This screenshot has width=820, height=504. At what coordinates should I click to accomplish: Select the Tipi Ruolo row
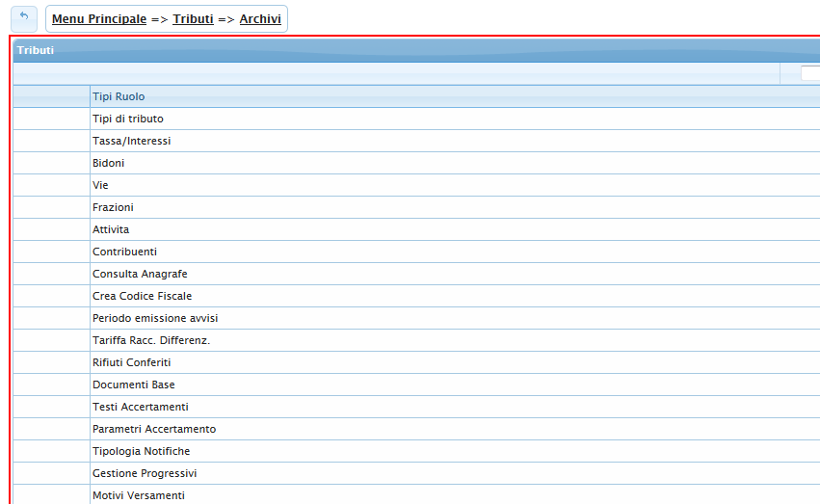(119, 96)
